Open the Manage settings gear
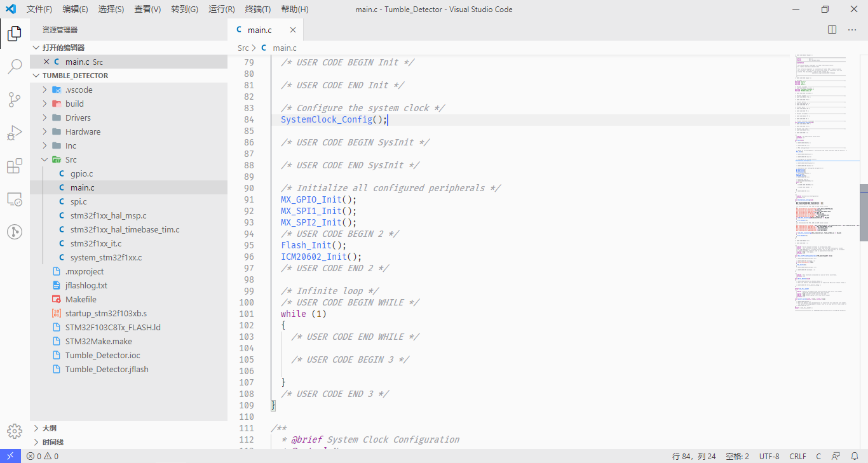The height and width of the screenshot is (463, 868). (x=14, y=431)
